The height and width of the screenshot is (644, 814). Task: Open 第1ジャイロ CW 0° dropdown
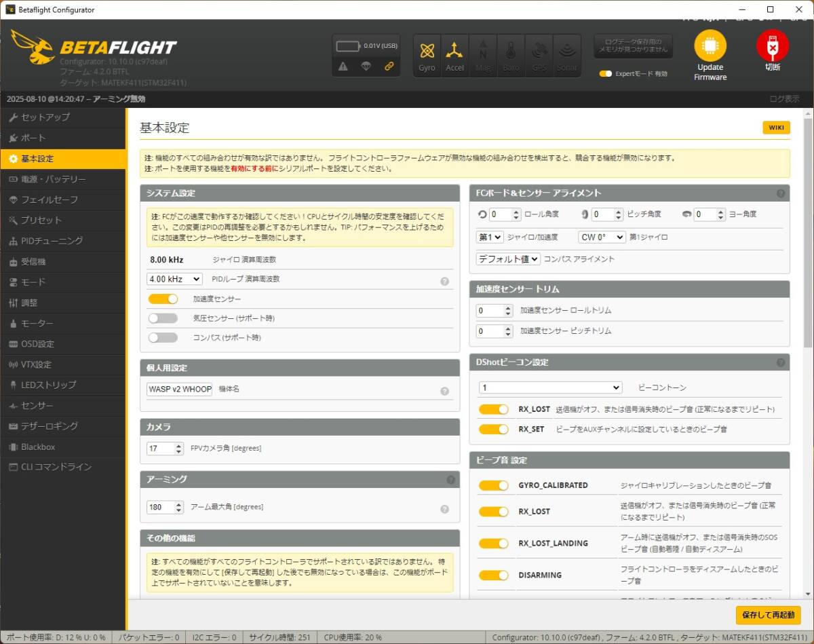(602, 237)
